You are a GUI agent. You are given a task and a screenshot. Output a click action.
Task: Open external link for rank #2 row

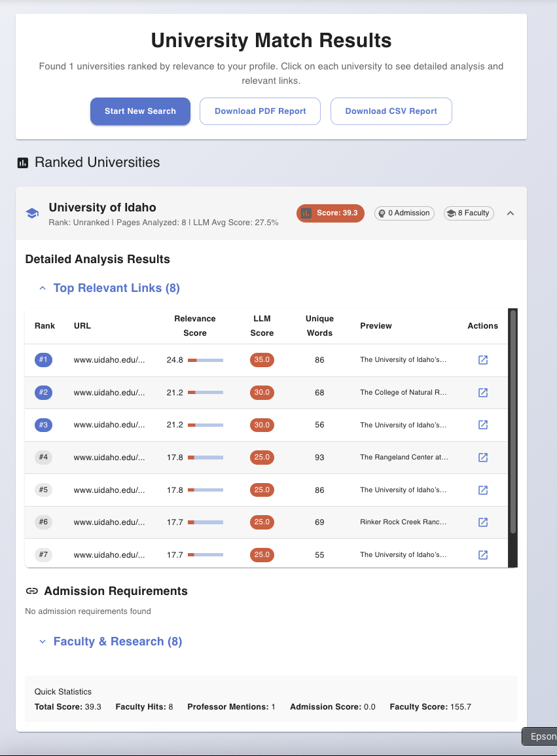tap(483, 393)
